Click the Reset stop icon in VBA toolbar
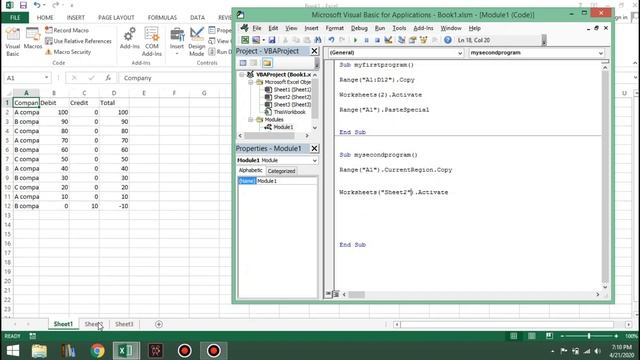The width and height of the screenshot is (640, 360). point(377,40)
